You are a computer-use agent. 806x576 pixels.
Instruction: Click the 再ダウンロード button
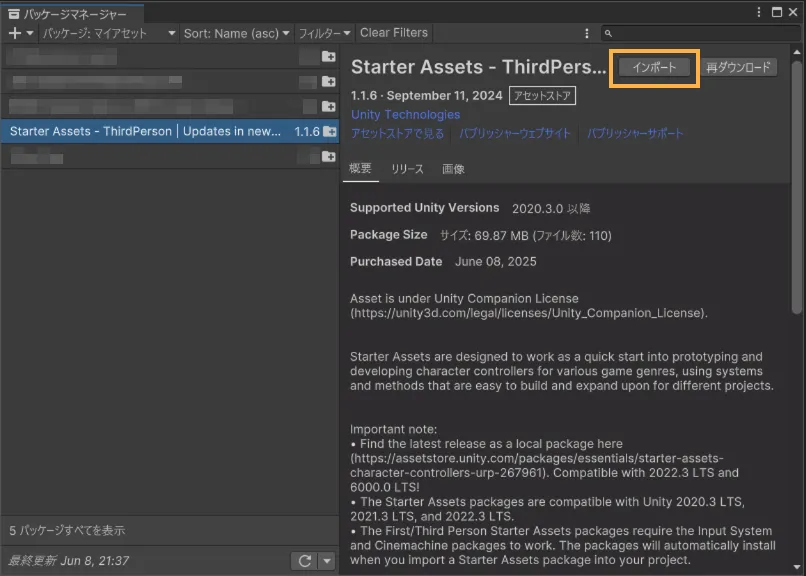[738, 67]
